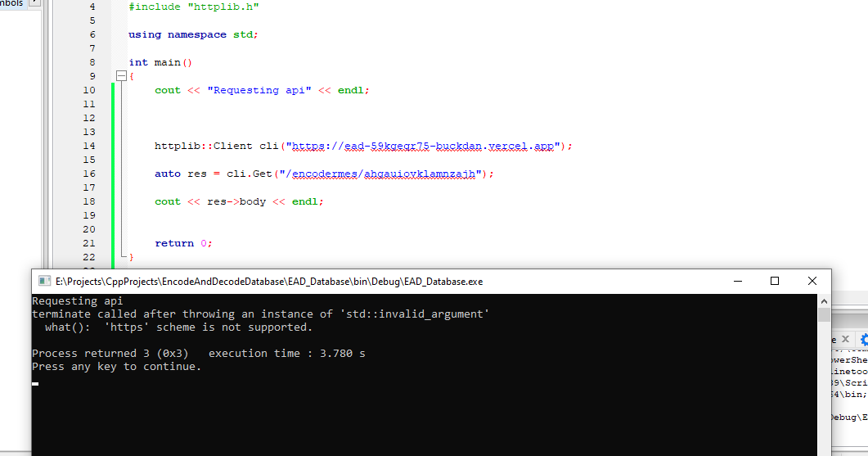Click the "Requesting api" string in code

(259, 90)
